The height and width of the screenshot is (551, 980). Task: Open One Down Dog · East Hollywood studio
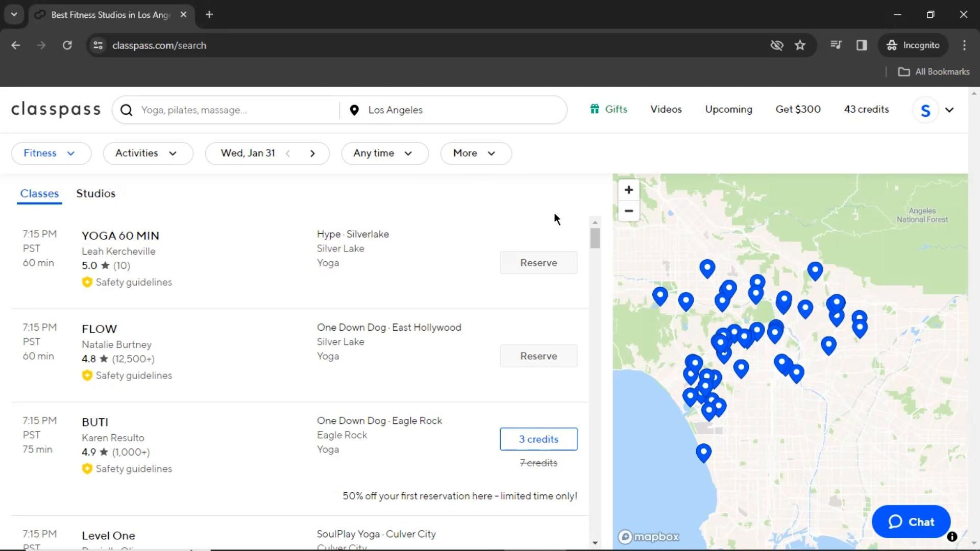click(389, 328)
